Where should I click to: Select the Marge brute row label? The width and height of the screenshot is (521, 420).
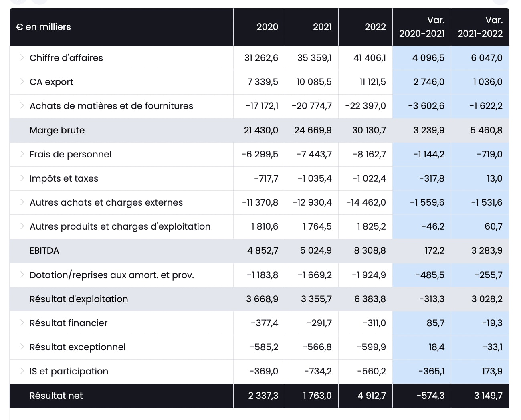coord(57,130)
